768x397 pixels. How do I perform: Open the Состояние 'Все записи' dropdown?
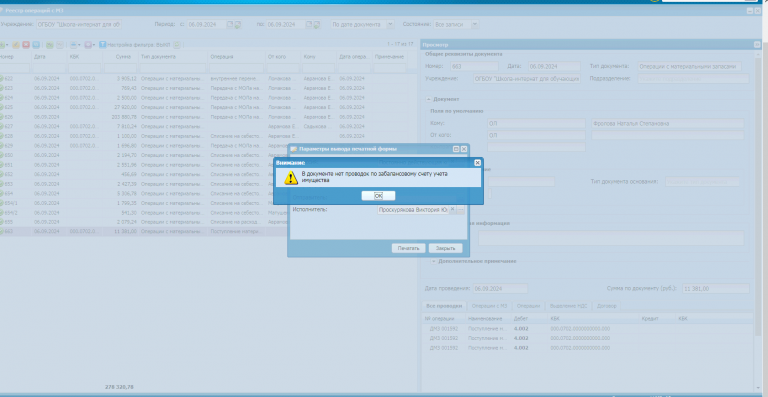click(x=475, y=24)
